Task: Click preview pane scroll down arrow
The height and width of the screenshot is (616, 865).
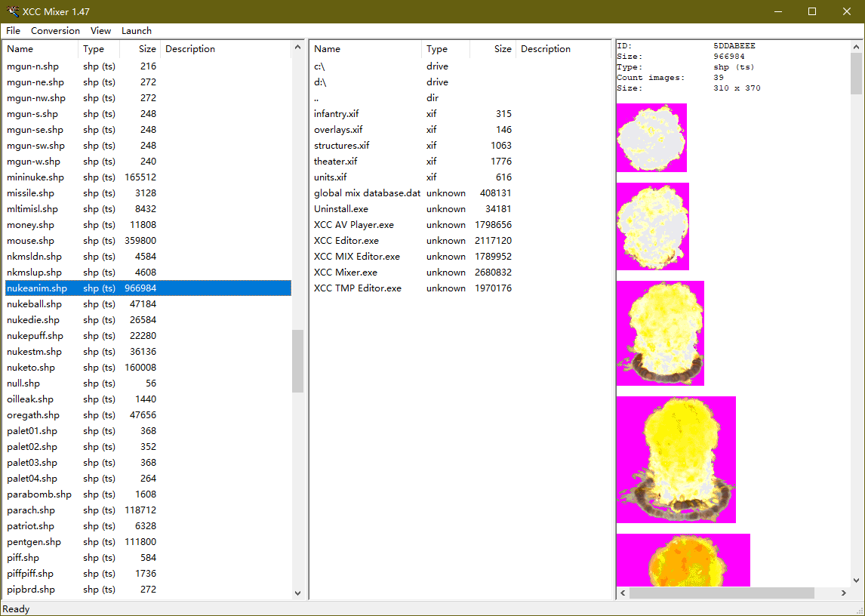Action: click(x=856, y=580)
